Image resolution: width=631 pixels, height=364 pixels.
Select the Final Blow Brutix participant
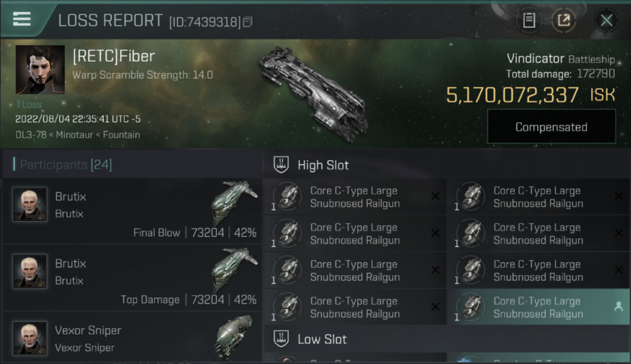click(x=132, y=211)
